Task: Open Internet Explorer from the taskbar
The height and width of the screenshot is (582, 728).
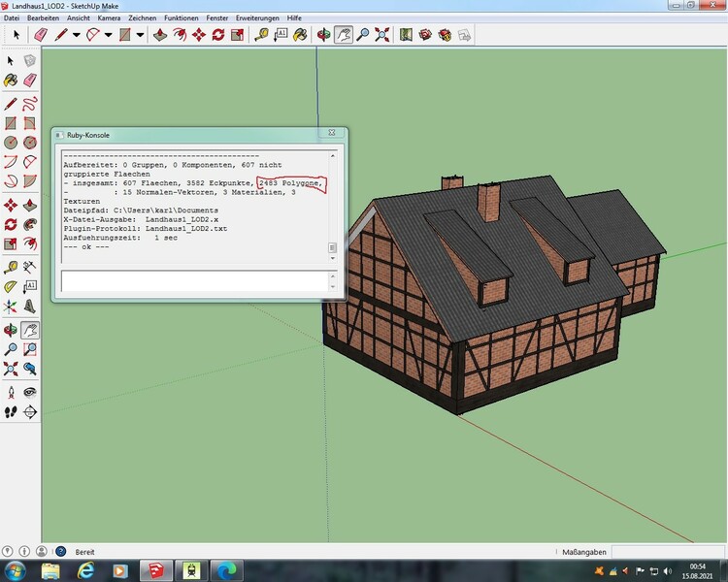Action: (x=84, y=569)
